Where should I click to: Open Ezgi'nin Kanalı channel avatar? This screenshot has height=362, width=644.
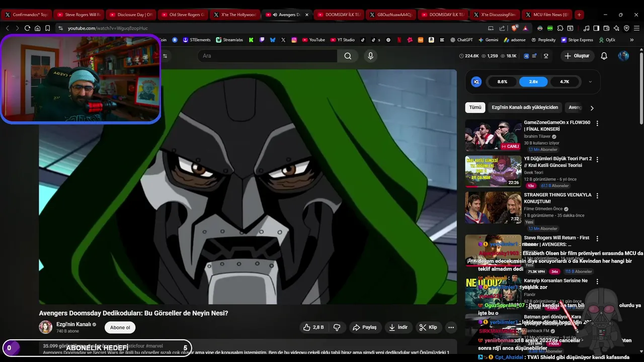[x=46, y=327]
